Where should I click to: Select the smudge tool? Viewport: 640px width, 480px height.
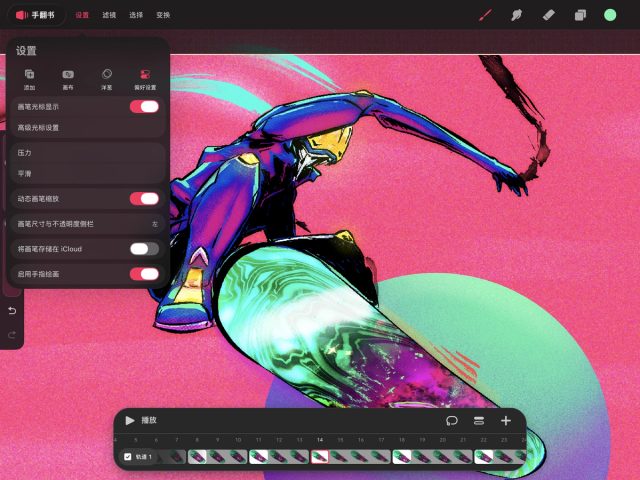516,15
